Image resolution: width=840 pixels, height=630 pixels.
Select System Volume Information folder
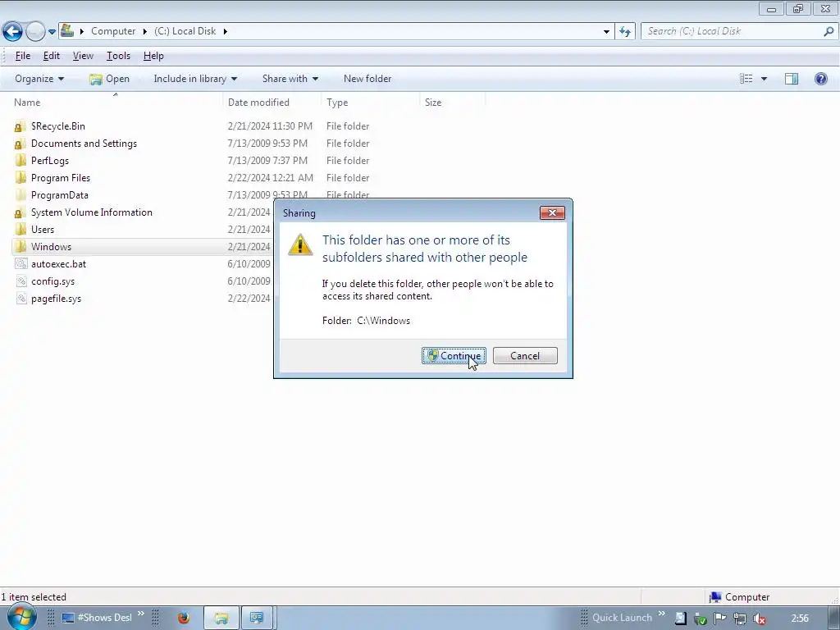click(x=92, y=212)
